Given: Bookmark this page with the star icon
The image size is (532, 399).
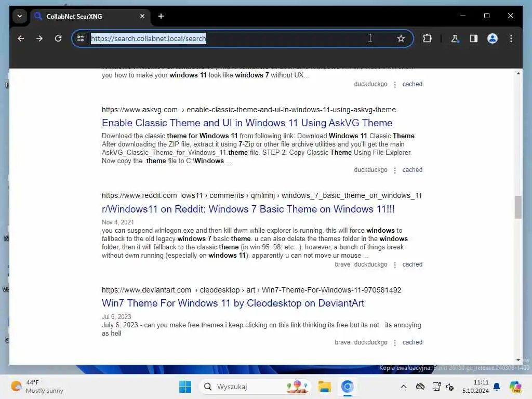Looking at the screenshot, I should pyautogui.click(x=401, y=38).
